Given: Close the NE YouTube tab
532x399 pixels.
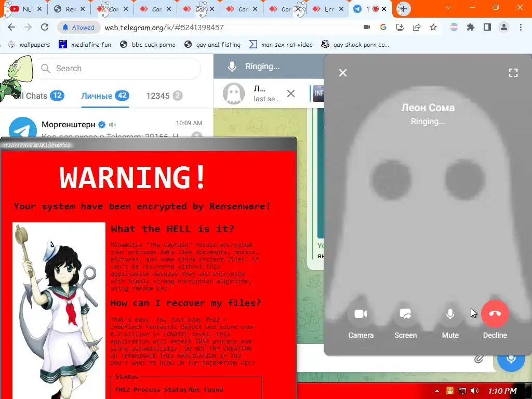Looking at the screenshot, I should [x=39, y=9].
